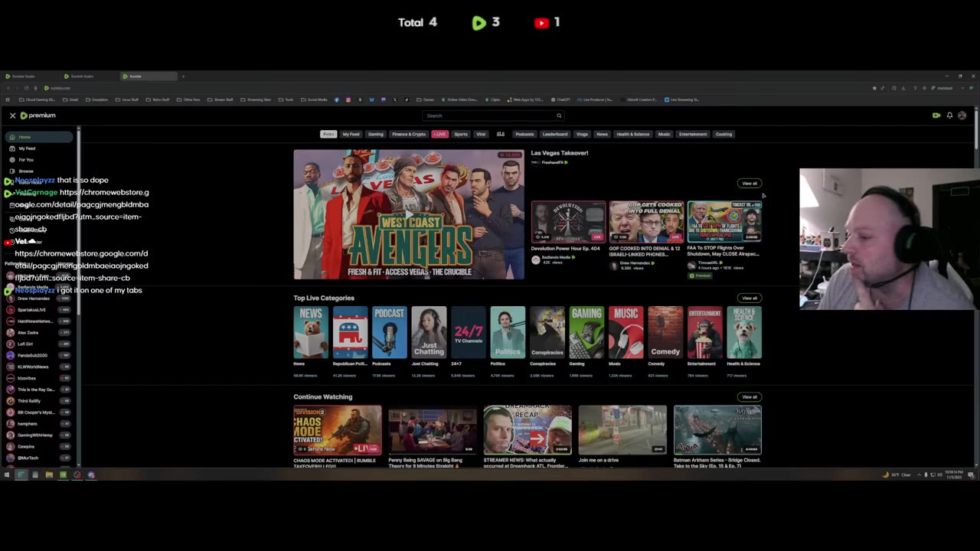Open the notifications bell
This screenshot has width=980, height=551.
(x=949, y=116)
